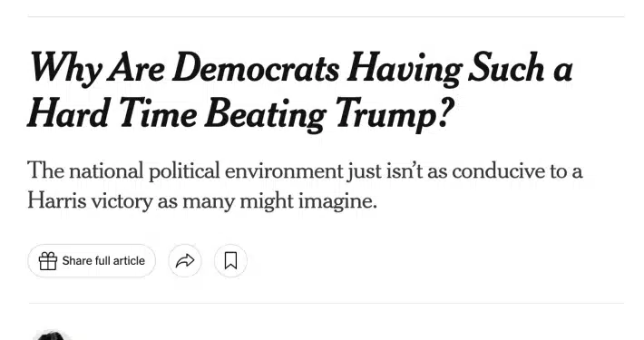Click the phrase "many might imagine." in summary
The width and height of the screenshot is (644, 340).
click(279, 201)
